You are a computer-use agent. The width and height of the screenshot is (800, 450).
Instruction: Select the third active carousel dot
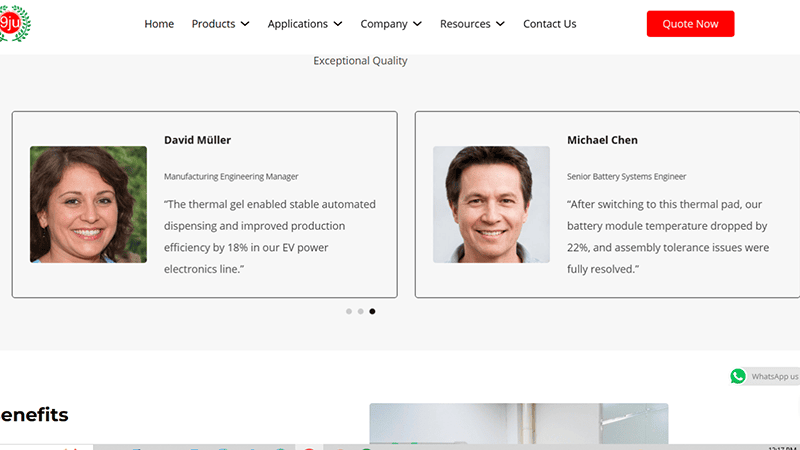tap(373, 311)
